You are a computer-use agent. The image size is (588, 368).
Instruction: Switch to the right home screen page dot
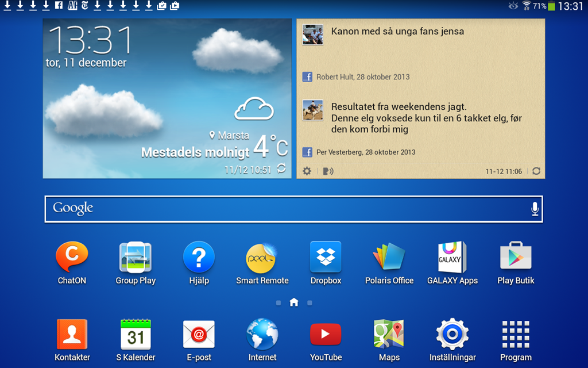click(310, 302)
